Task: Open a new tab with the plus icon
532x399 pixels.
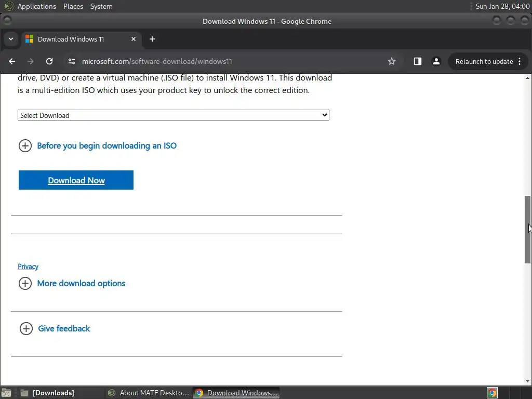Action: click(152, 39)
